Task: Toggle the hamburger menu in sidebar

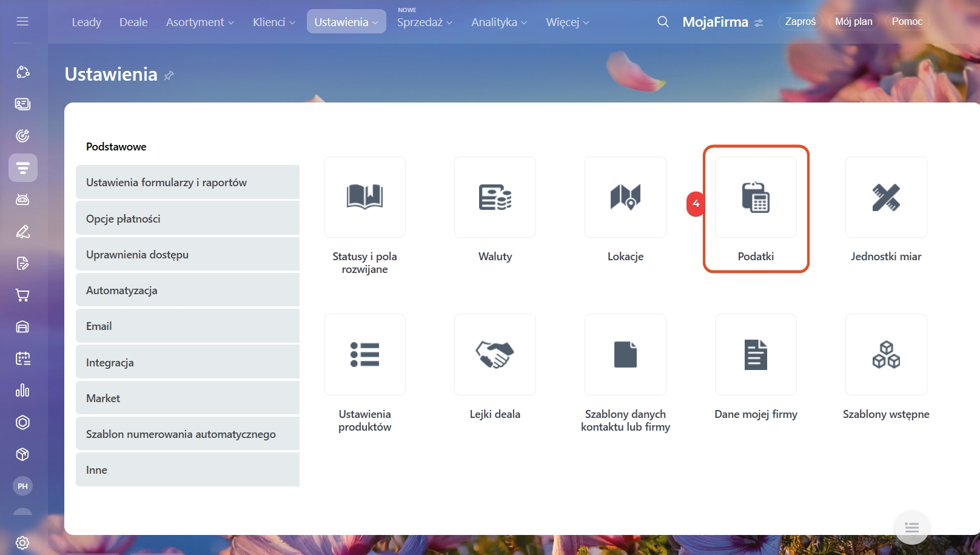Action: [x=22, y=22]
